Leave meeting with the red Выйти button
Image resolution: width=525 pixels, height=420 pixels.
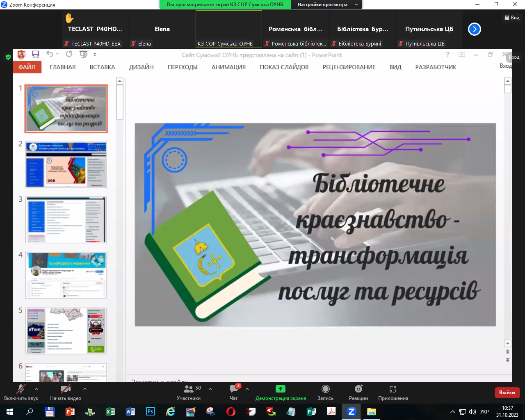[x=507, y=393]
